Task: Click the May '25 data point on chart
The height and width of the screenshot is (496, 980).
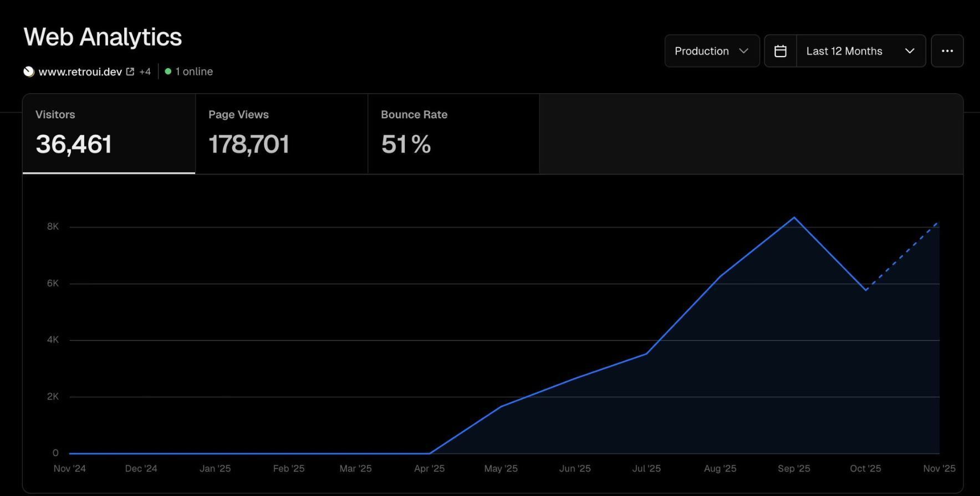Action: [x=501, y=407]
